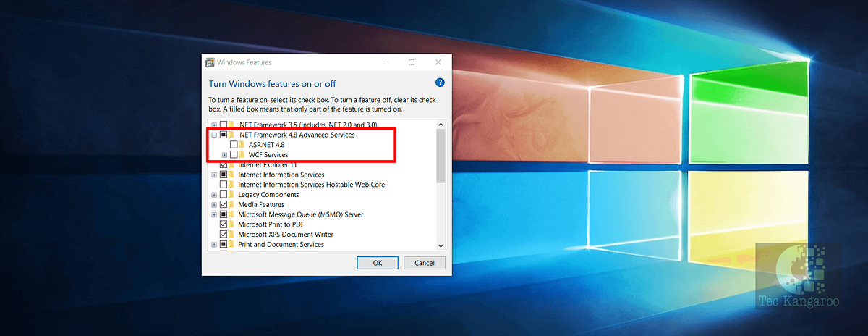Toggle Print and Document Services checkbox
Image resolution: width=868 pixels, height=336 pixels.
tap(224, 245)
